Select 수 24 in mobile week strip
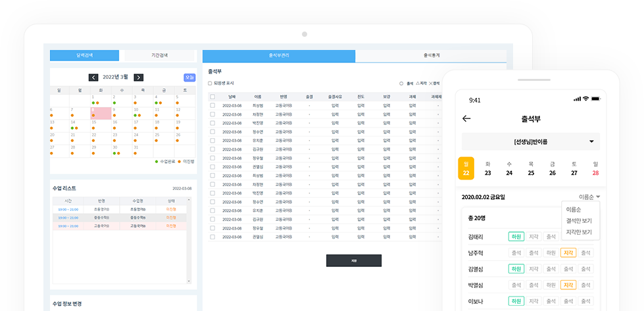644x311 pixels. point(509,168)
